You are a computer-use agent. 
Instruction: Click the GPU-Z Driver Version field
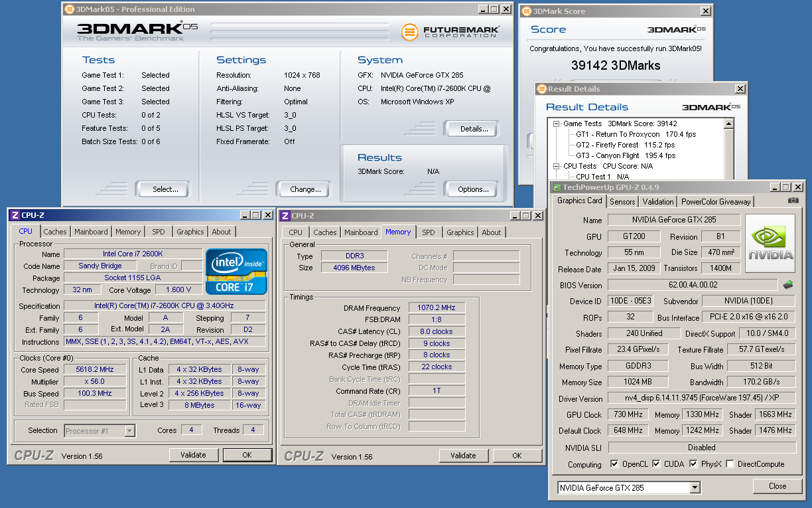tap(702, 399)
